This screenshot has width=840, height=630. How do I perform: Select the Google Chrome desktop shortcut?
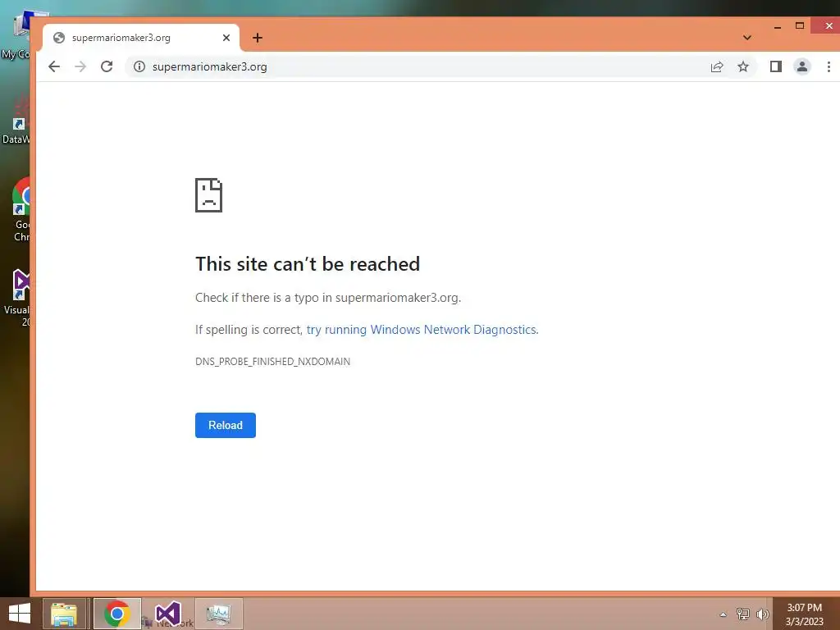pyautogui.click(x=19, y=209)
